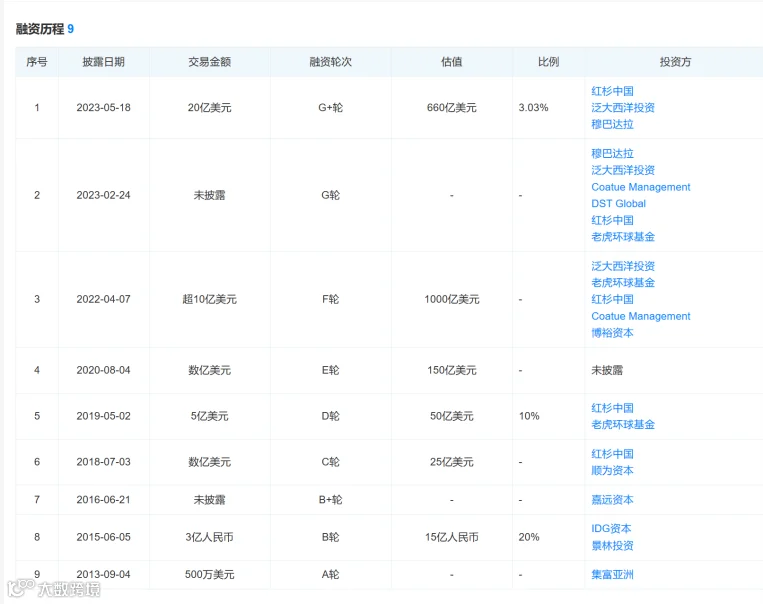This screenshot has width=763, height=604.
Task: Select the 150亿美元 valuation cell
Action: coord(452,370)
